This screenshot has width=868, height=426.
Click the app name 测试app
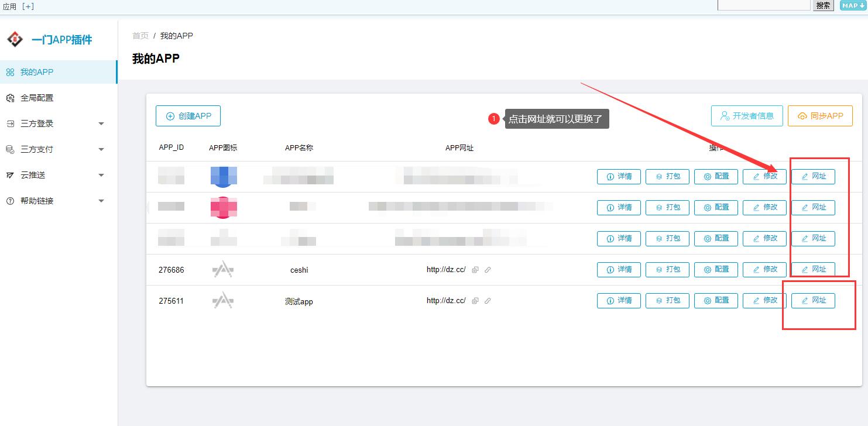[x=299, y=301]
